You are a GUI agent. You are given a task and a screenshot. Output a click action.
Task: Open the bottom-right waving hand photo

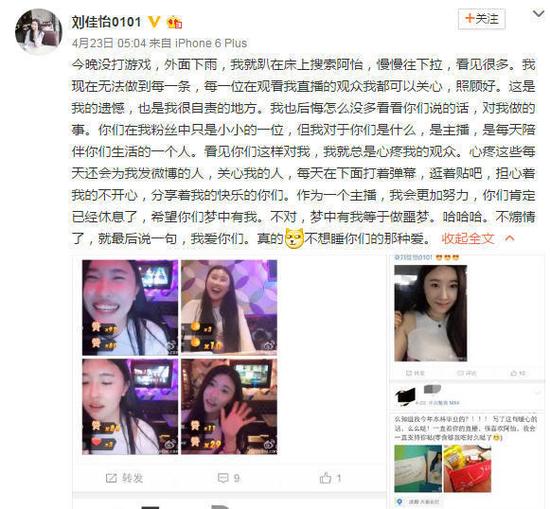pos(229,407)
